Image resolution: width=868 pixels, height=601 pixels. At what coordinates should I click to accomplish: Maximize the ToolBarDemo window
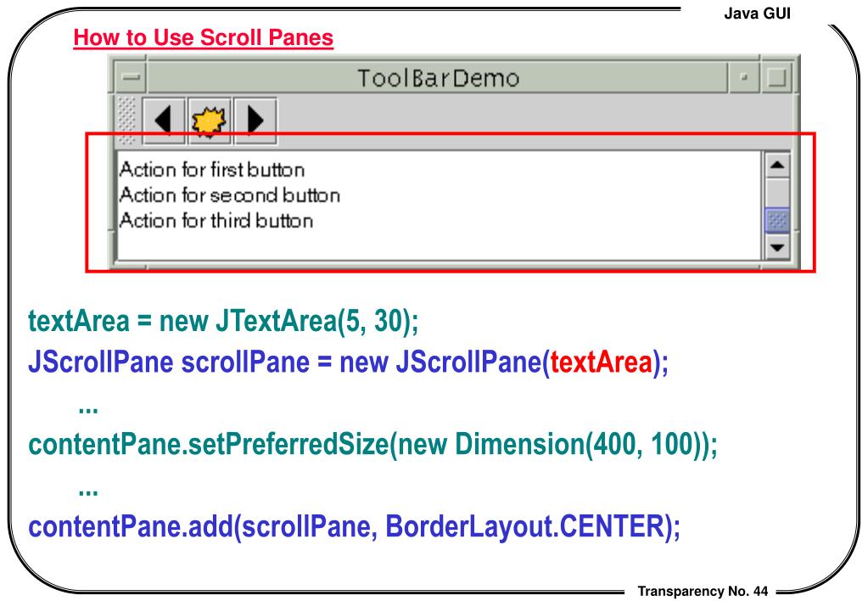776,77
